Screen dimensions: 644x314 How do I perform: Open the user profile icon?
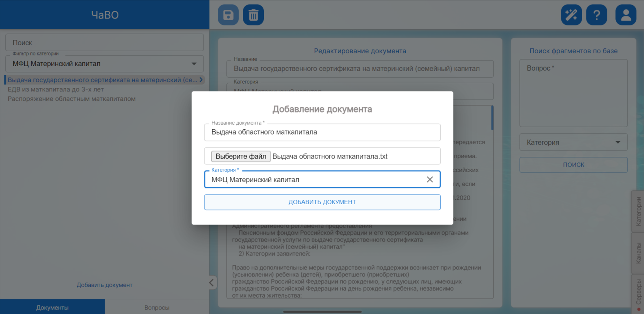point(626,15)
